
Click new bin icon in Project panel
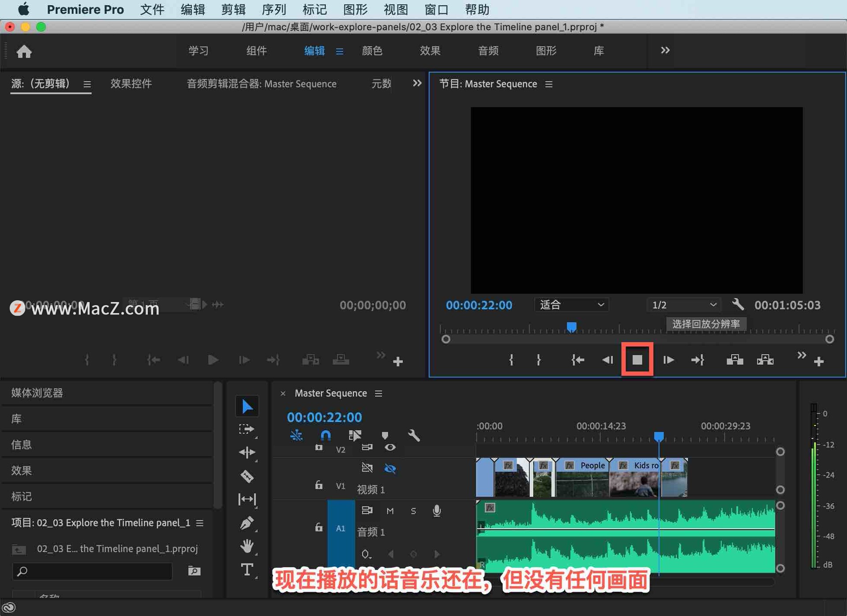pyautogui.click(x=194, y=571)
